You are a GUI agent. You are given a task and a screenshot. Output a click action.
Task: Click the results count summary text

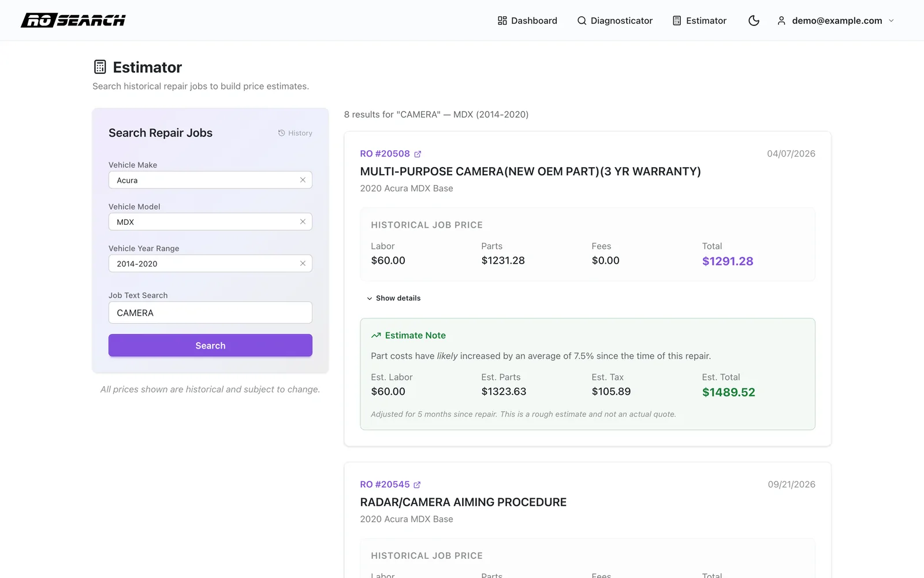click(436, 114)
